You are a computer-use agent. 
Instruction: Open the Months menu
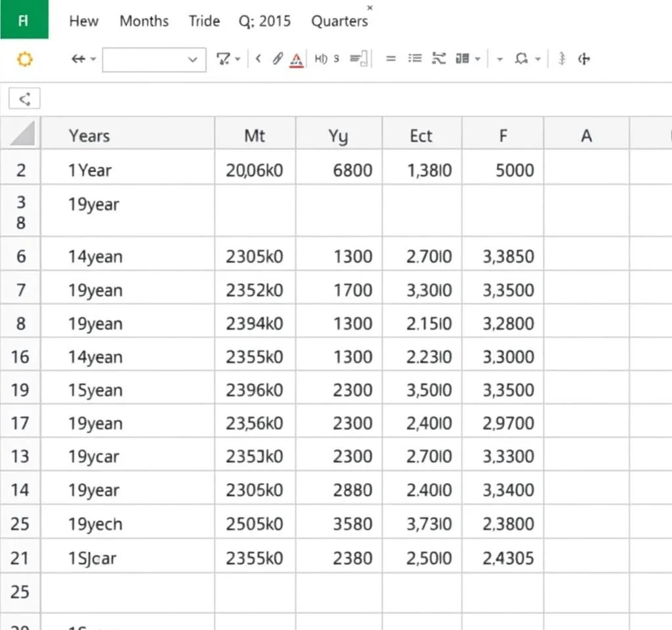point(144,21)
